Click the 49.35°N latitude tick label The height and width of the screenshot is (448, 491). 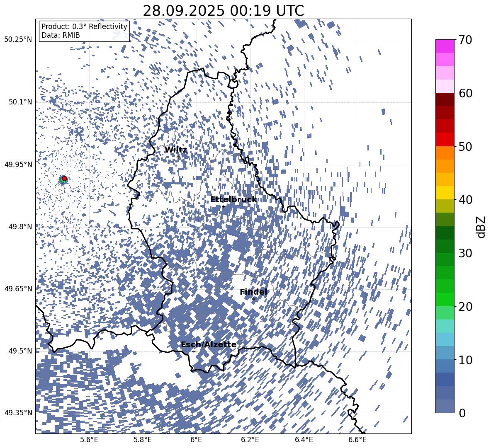[x=19, y=413]
